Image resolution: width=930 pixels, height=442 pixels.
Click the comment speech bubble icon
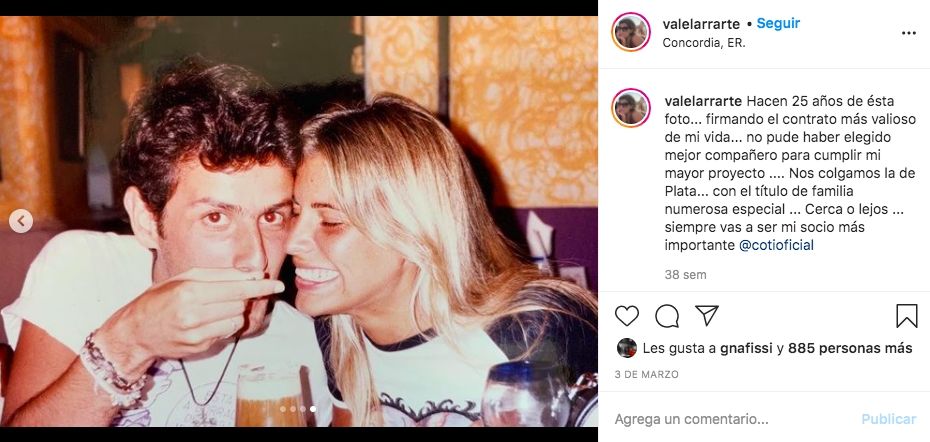coord(667,316)
